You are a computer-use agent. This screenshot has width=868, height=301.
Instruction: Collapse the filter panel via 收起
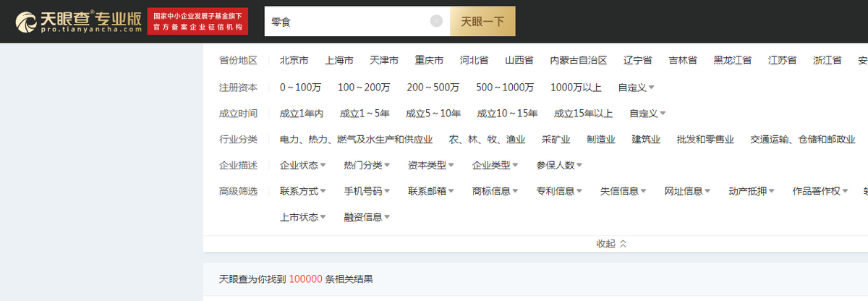point(611,244)
